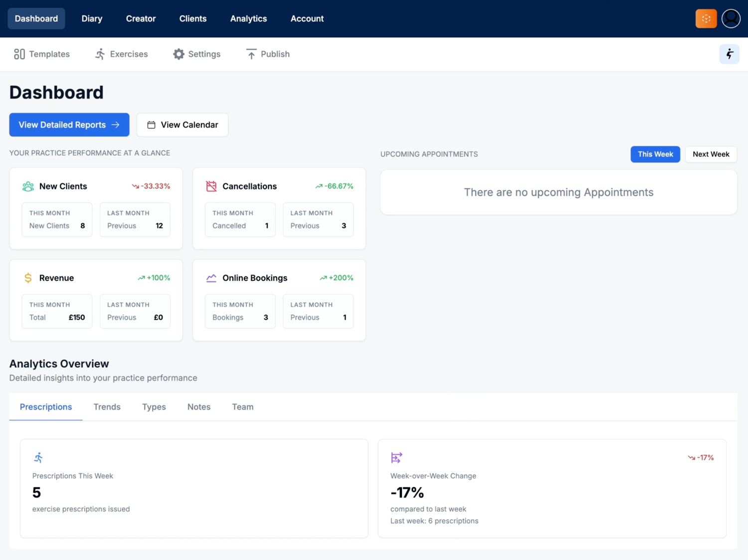Image resolution: width=748 pixels, height=560 pixels.
Task: Toggle appointments view to This Week
Action: (x=655, y=154)
